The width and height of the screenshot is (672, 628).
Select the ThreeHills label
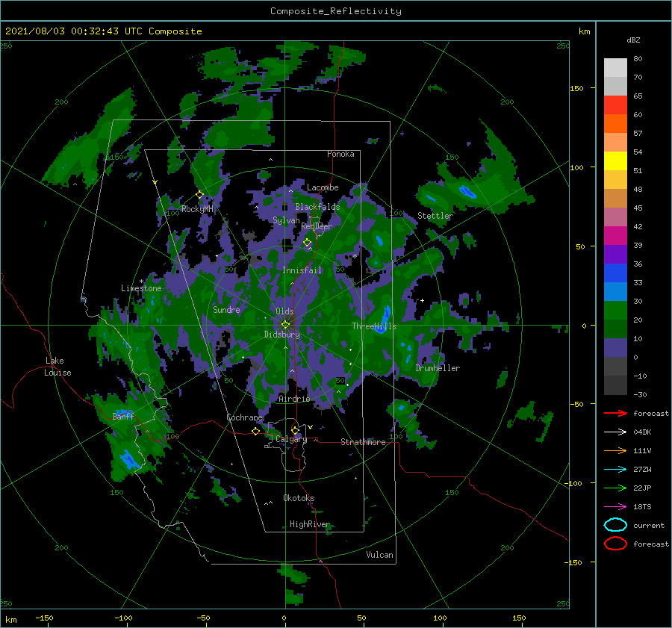click(x=375, y=326)
